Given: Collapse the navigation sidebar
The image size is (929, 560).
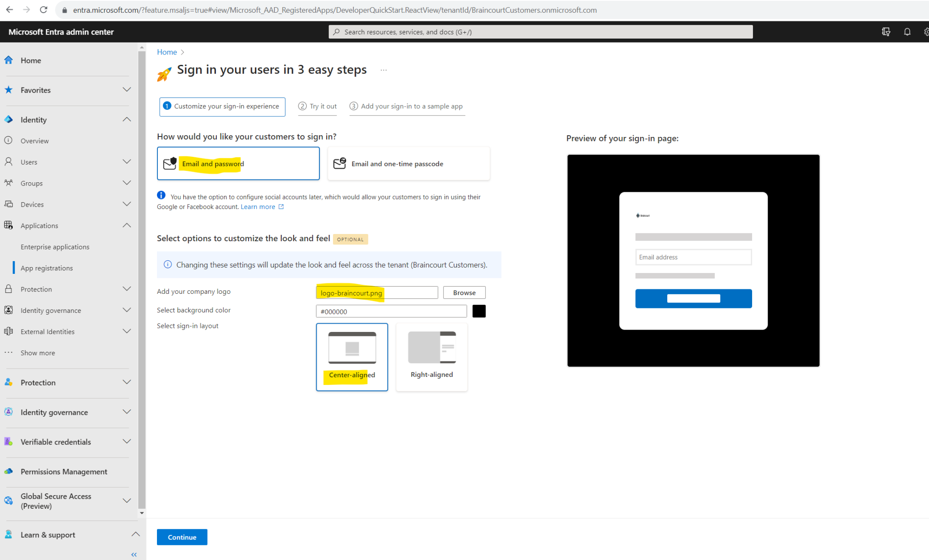Looking at the screenshot, I should 134,554.
